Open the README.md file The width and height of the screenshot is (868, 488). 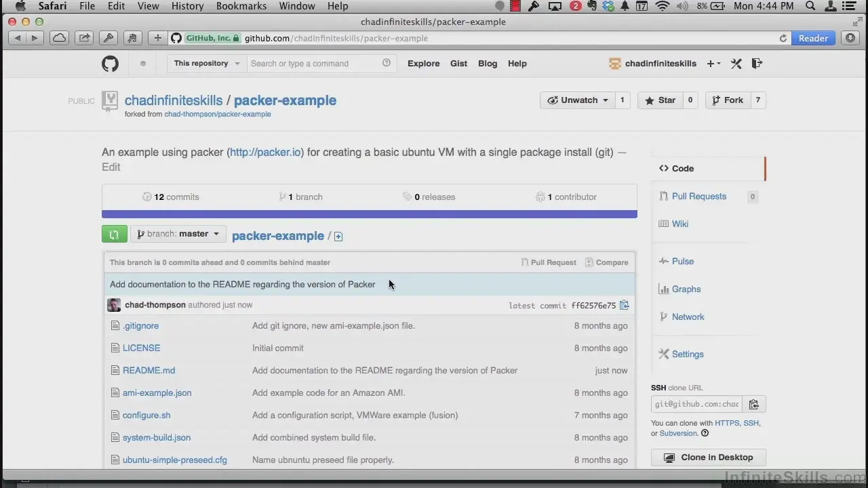pyautogui.click(x=149, y=371)
